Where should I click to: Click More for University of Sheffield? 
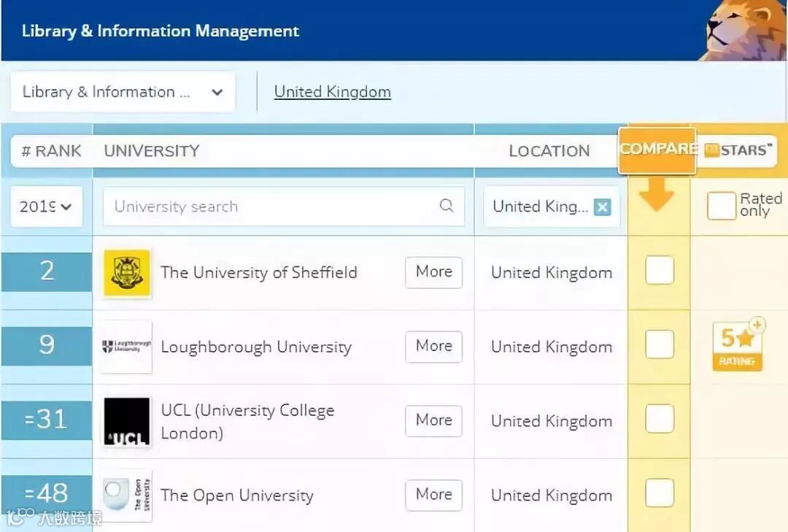click(x=433, y=272)
